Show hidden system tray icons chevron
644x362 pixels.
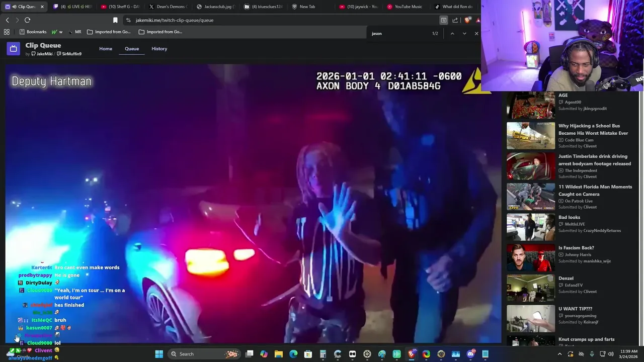tap(559, 354)
